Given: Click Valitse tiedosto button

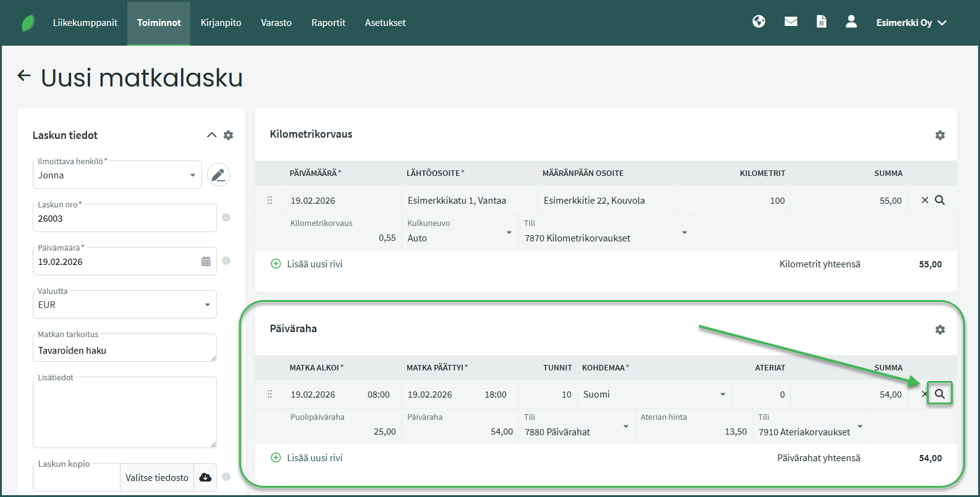Looking at the screenshot, I should coord(157,477).
